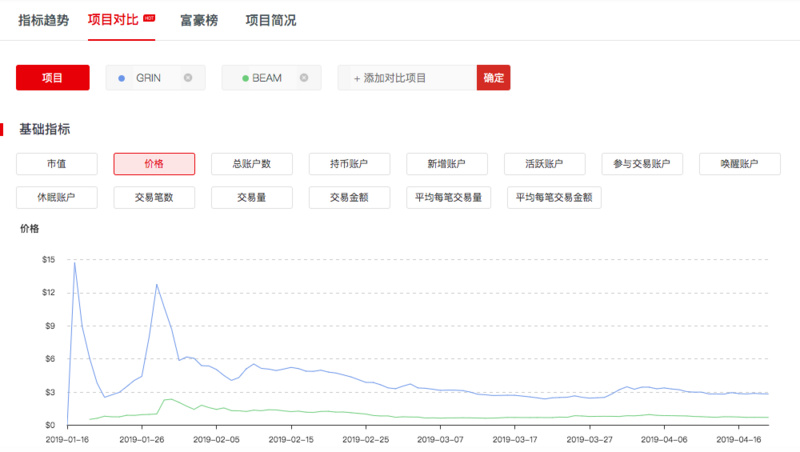Viewport: 800px width, 452px height.
Task: Click the 2019-03-07 date label
Action: [440, 439]
